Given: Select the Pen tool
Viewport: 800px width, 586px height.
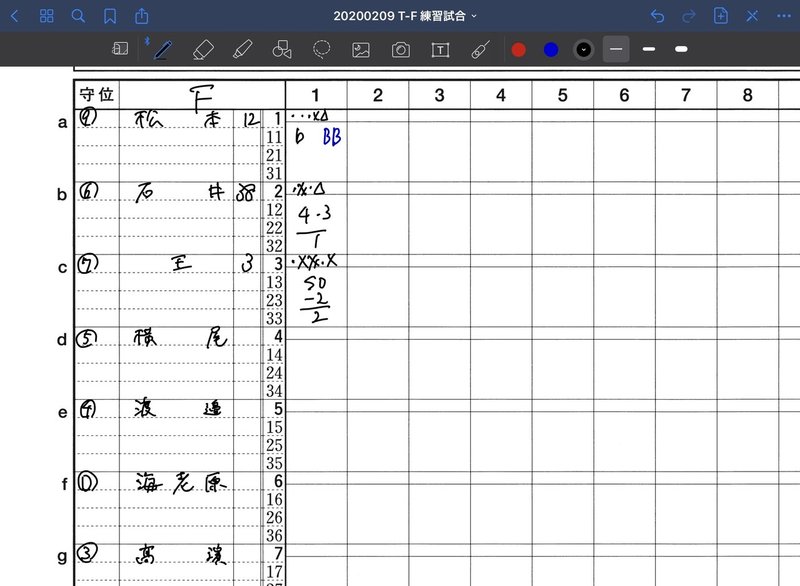Looking at the screenshot, I should pos(163,49).
